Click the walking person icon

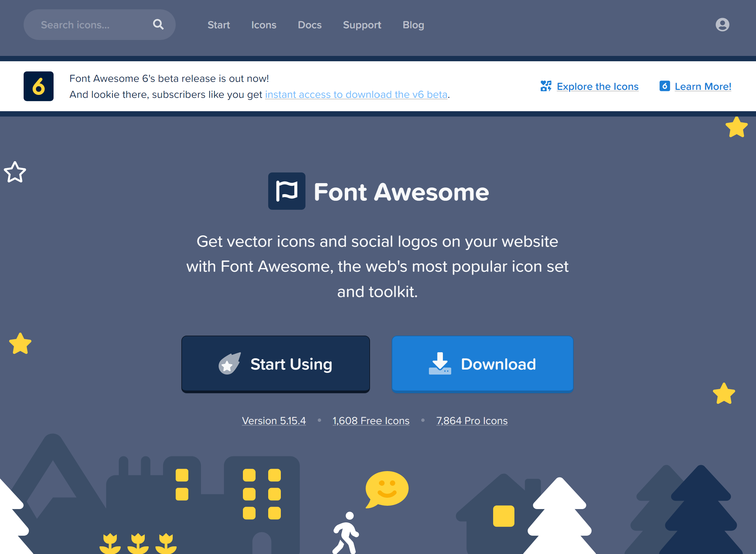tap(346, 533)
